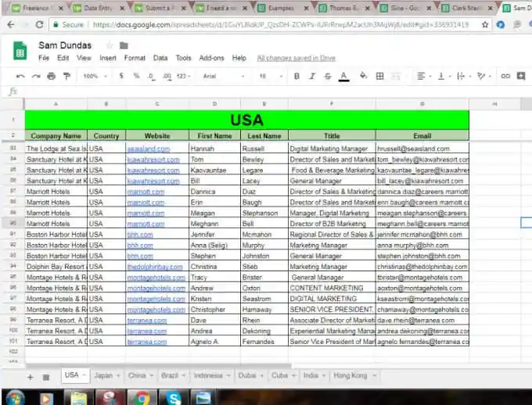Viewport: 532px width, 405px height.
Task: Open the File menu
Action: [44, 58]
